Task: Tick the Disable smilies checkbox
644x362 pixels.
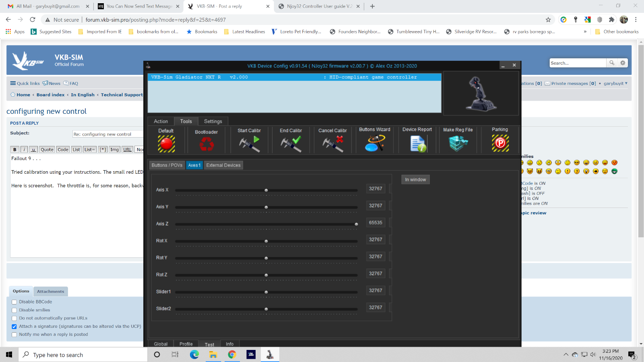Action: coord(14,310)
